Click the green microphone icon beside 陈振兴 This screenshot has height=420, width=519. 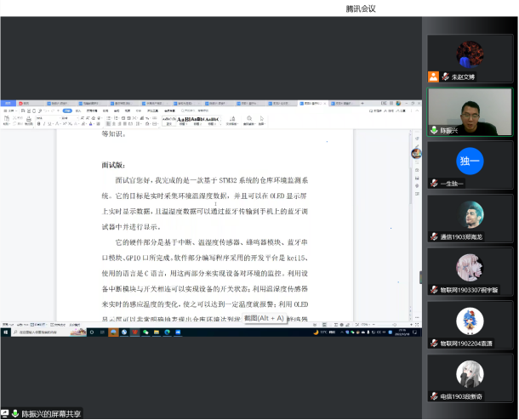point(434,130)
